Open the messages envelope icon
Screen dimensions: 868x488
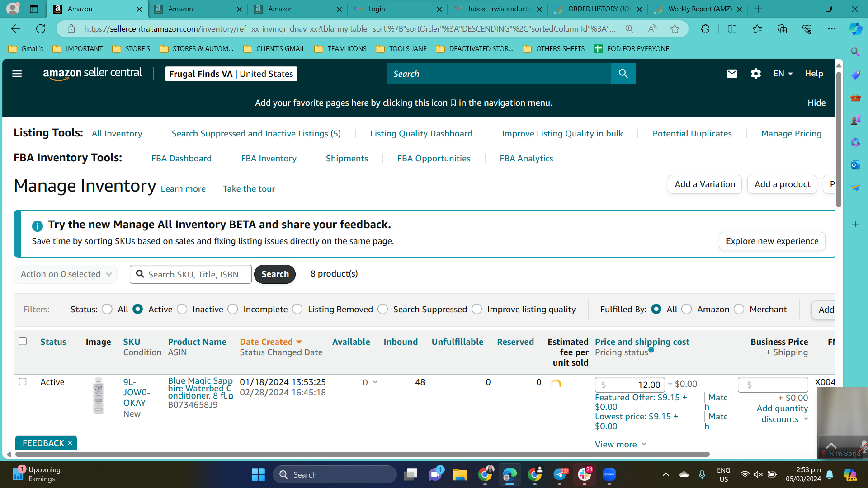coord(732,74)
